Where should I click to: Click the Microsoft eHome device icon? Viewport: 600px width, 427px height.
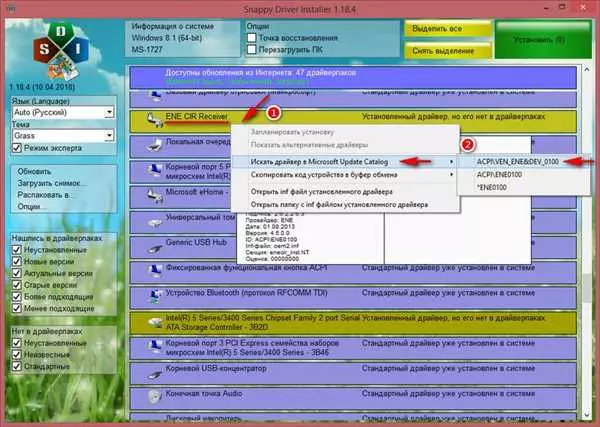click(155, 196)
